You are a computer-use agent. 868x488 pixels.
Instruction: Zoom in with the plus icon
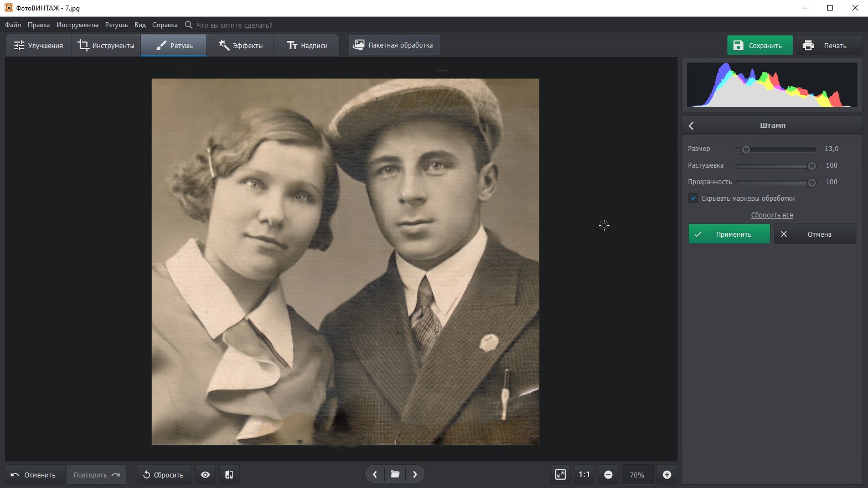point(667,475)
